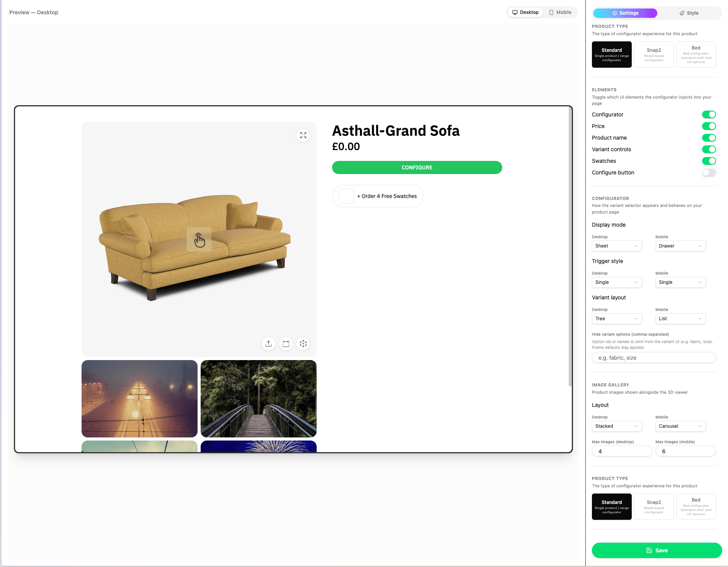Image resolution: width=728 pixels, height=567 pixels.
Task: Toggle the Swatches switch
Action: tap(709, 161)
